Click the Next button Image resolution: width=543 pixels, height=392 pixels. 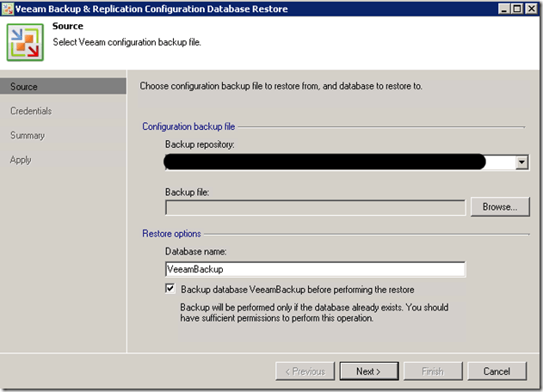pyautogui.click(x=367, y=371)
